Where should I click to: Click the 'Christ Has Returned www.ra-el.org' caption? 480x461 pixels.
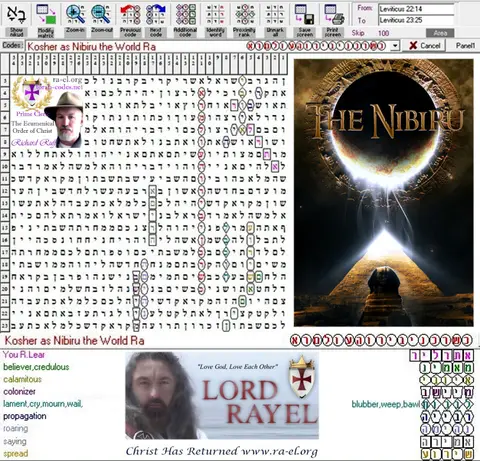click(222, 451)
